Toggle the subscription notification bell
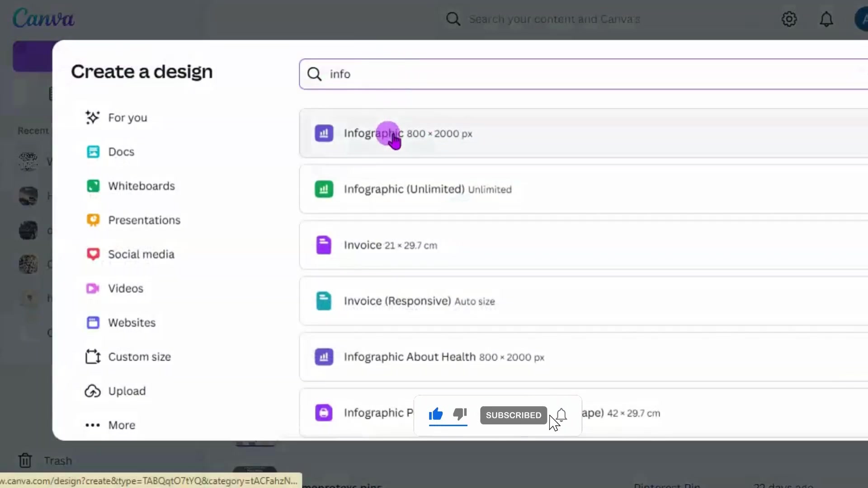Image resolution: width=868 pixels, height=488 pixels. (x=561, y=415)
